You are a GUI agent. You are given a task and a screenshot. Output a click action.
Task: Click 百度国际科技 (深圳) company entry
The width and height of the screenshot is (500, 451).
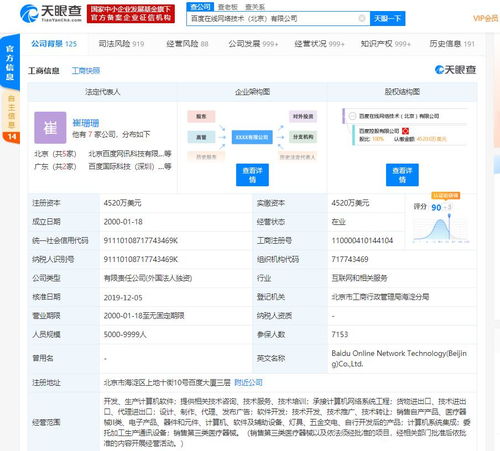tap(130, 166)
